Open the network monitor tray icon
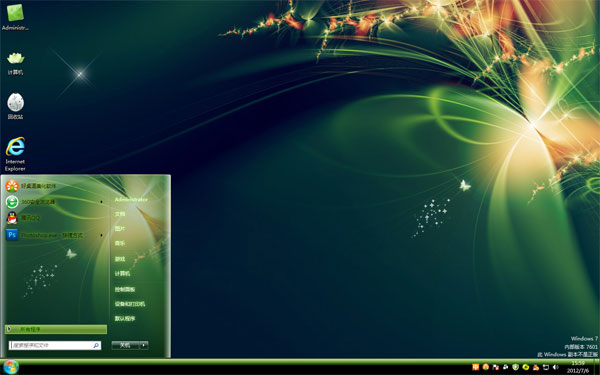Screen dimensions: 600x375 coord(546,367)
